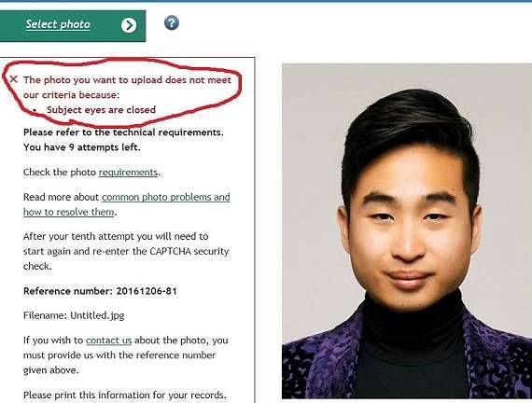Follow the 'how to resolve them' link
This screenshot has width=532, height=403.
pos(68,212)
